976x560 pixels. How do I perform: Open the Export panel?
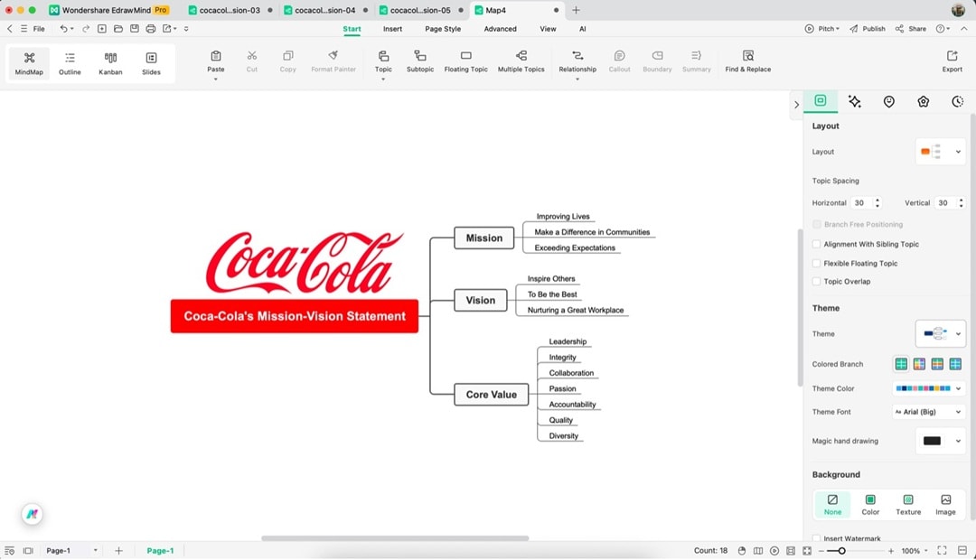tap(952, 63)
